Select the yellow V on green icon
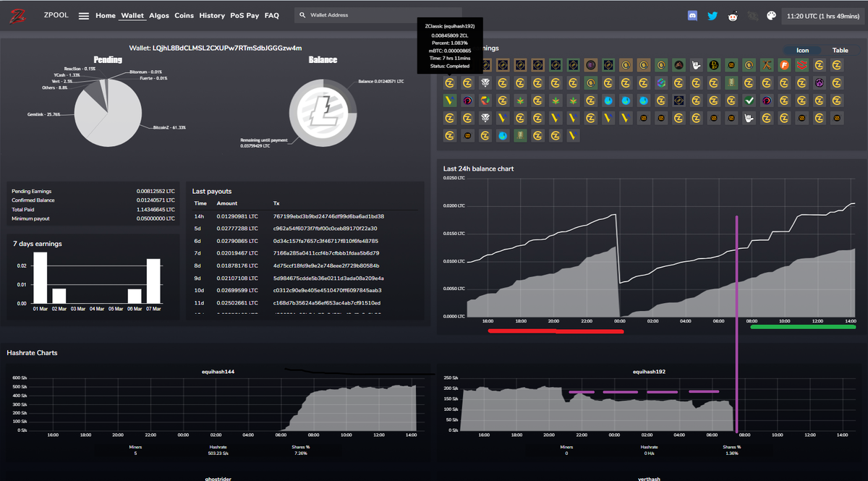 click(449, 100)
